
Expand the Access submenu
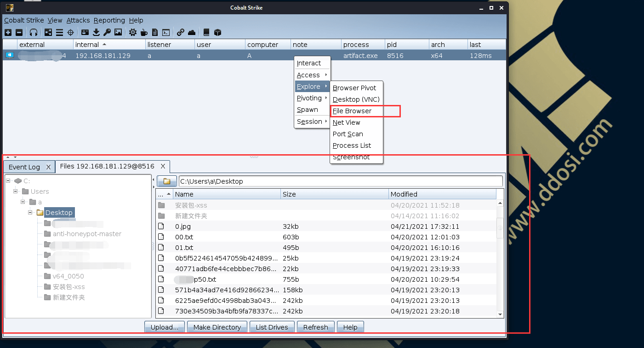coord(312,75)
